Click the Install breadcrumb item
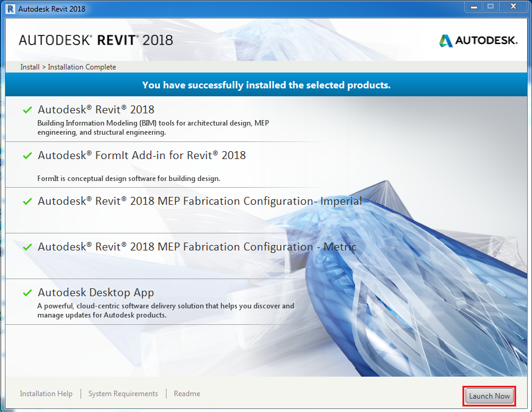Viewport: 532px width, 412px height. 29,67
